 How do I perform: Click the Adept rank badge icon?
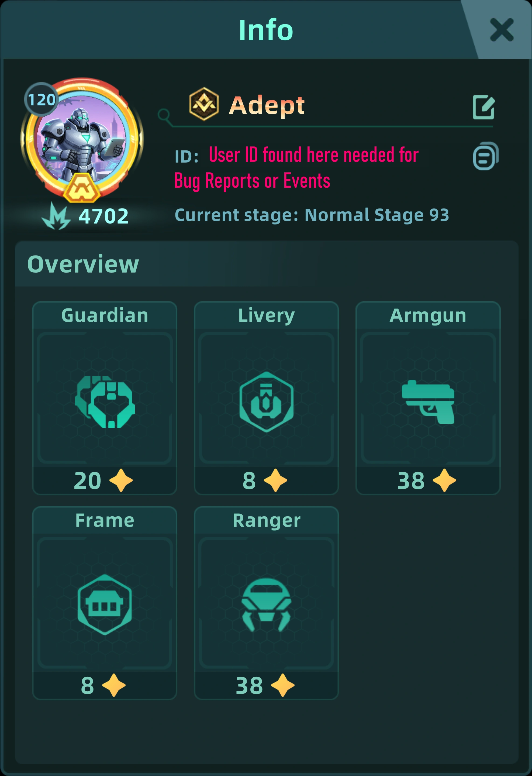click(x=204, y=104)
